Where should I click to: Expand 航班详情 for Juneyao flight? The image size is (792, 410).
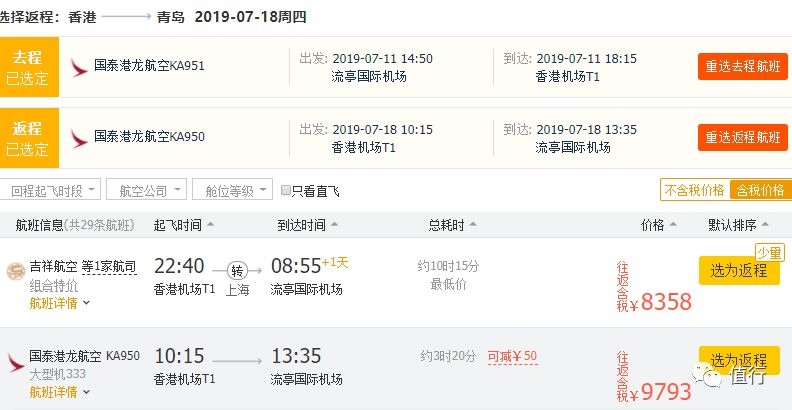(60, 303)
